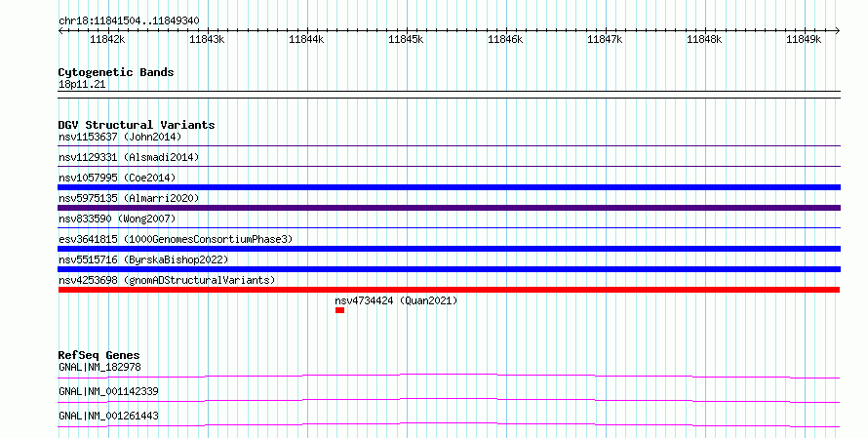Click the 11848k ruler tick label

[704, 39]
